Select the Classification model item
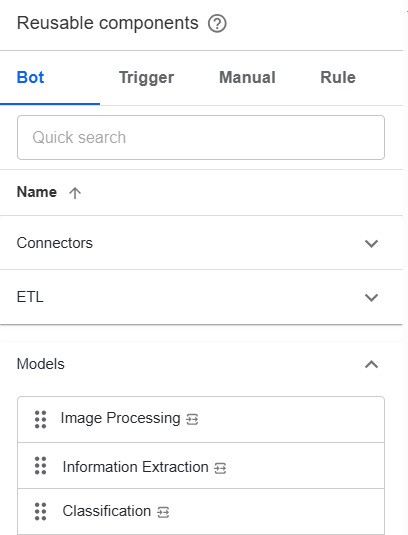This screenshot has height=535, width=408. click(x=201, y=511)
